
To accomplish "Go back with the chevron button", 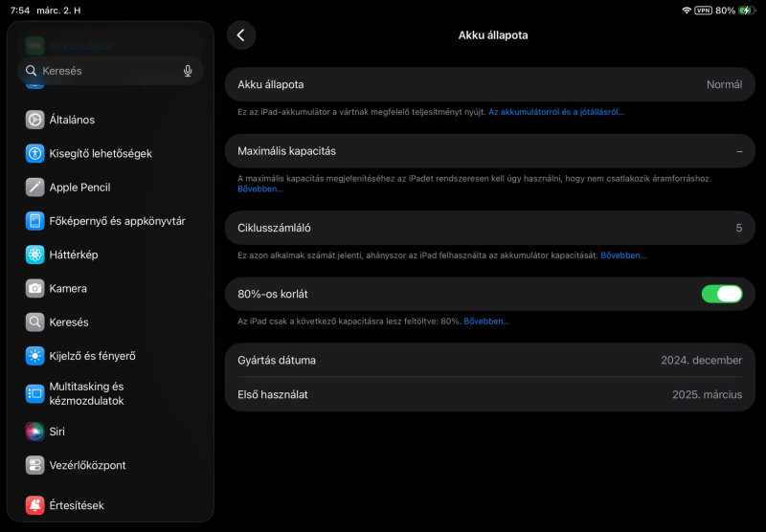I will [x=241, y=35].
